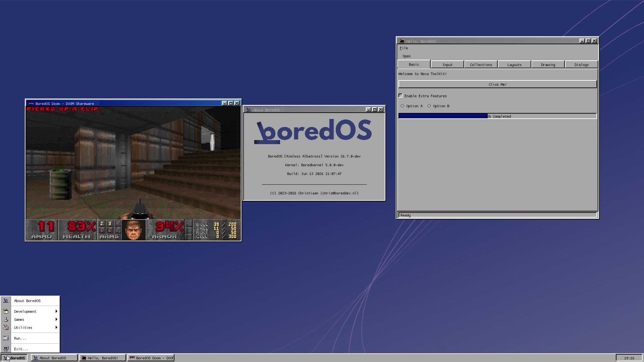This screenshot has width=644, height=362.
Task: Click the Doom window title bar icon
Action: 31,104
